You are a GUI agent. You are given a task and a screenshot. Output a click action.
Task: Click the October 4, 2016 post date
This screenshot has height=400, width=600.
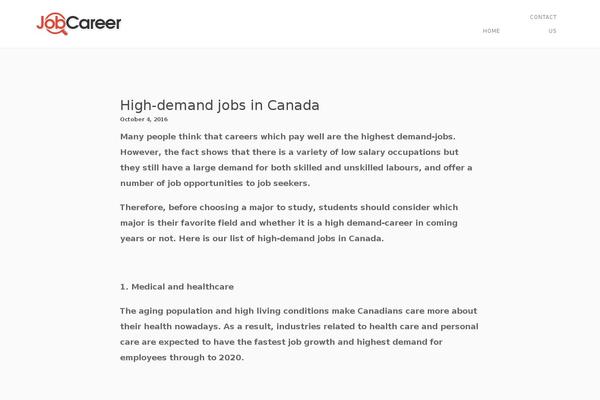(144, 119)
